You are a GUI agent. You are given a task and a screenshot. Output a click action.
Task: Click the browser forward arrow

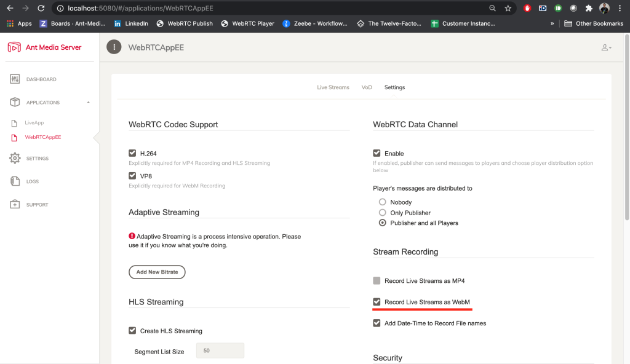[25, 8]
